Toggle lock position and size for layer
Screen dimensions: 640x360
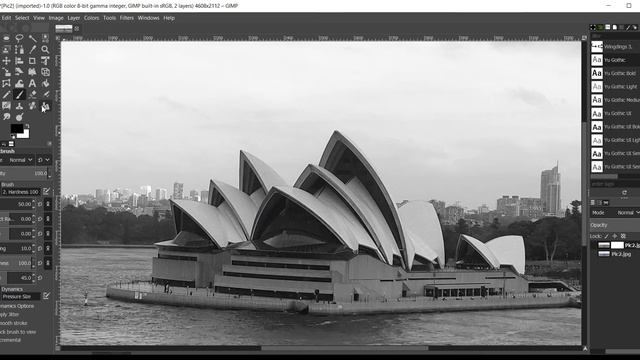tap(615, 236)
